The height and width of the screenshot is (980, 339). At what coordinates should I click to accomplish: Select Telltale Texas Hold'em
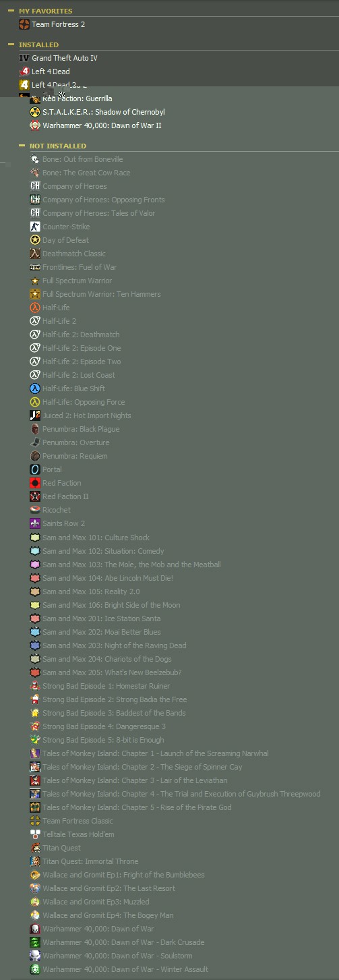coord(78,834)
